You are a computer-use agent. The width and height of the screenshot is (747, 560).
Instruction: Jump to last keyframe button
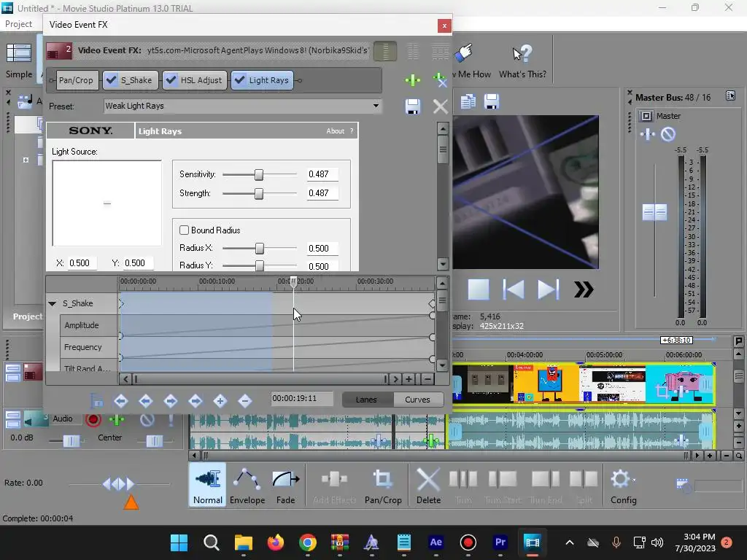click(x=196, y=401)
